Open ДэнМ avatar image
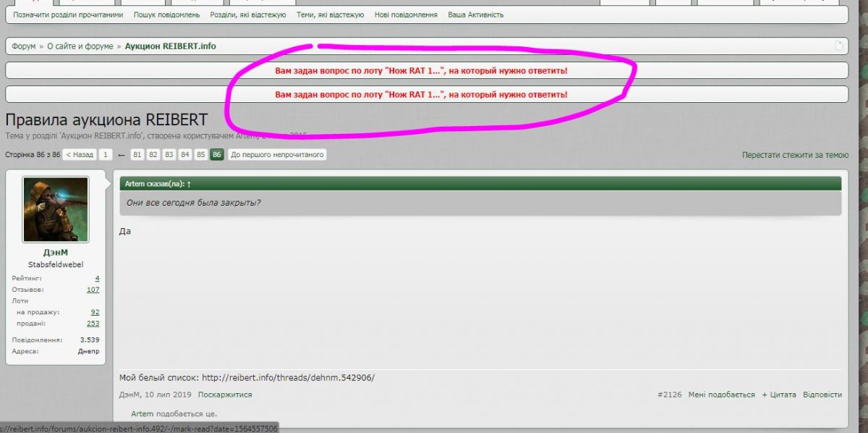868x433 pixels. point(56,210)
